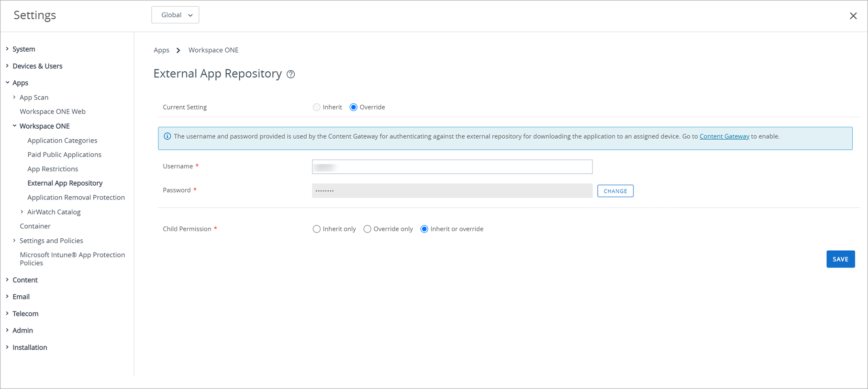Click the Installation section label
Screen dimensions: 868x389
(x=30, y=347)
